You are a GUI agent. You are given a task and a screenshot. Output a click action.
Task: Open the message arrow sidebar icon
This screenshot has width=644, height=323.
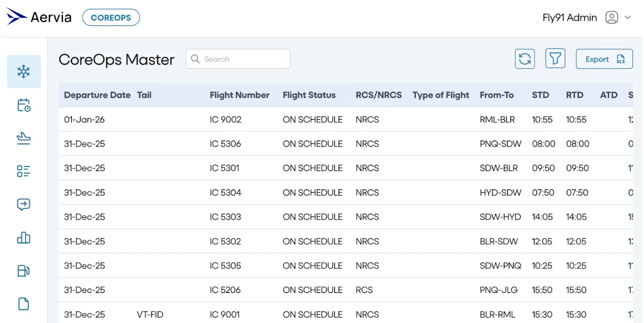coord(24,204)
